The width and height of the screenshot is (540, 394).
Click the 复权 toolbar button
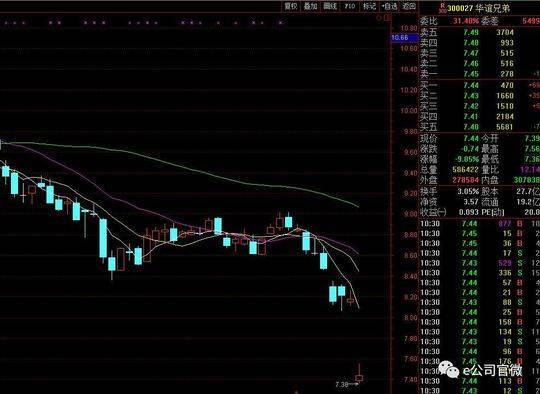point(291,6)
